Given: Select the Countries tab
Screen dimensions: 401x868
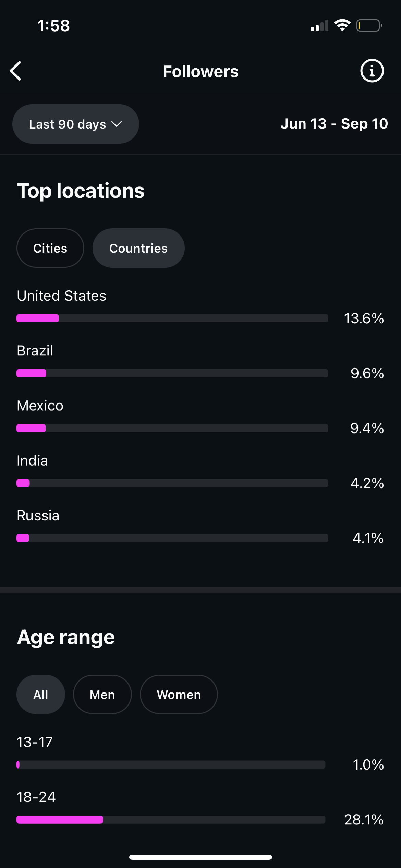Looking at the screenshot, I should pos(138,248).
